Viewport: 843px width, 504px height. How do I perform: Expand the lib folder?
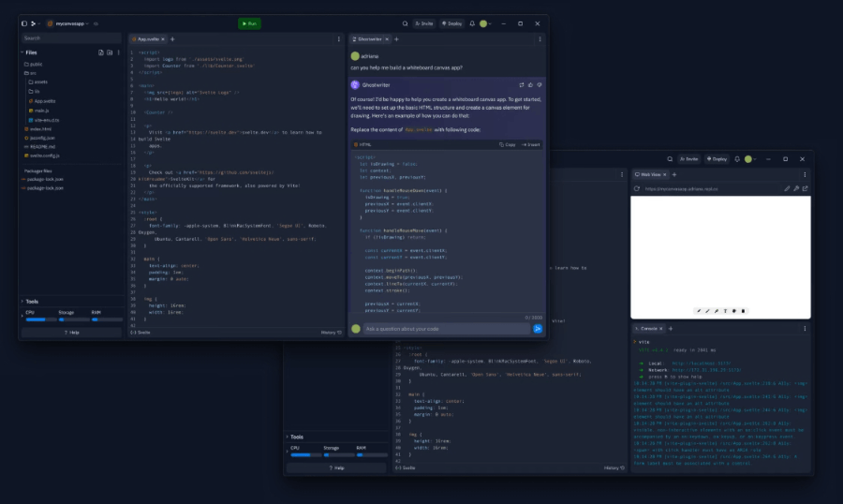click(x=35, y=92)
